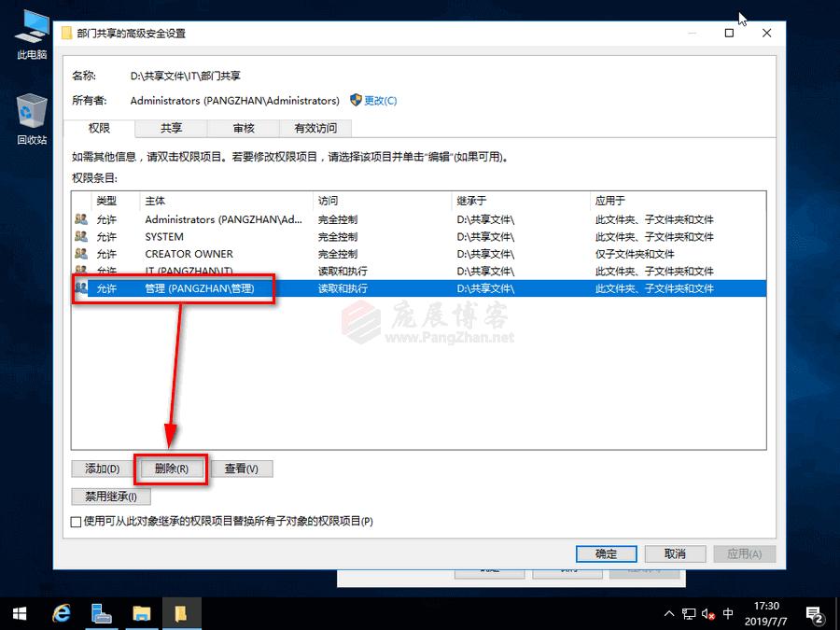Click the CREATOR OWNER entry's user icon
The width and height of the screenshot is (840, 630).
tap(82, 254)
